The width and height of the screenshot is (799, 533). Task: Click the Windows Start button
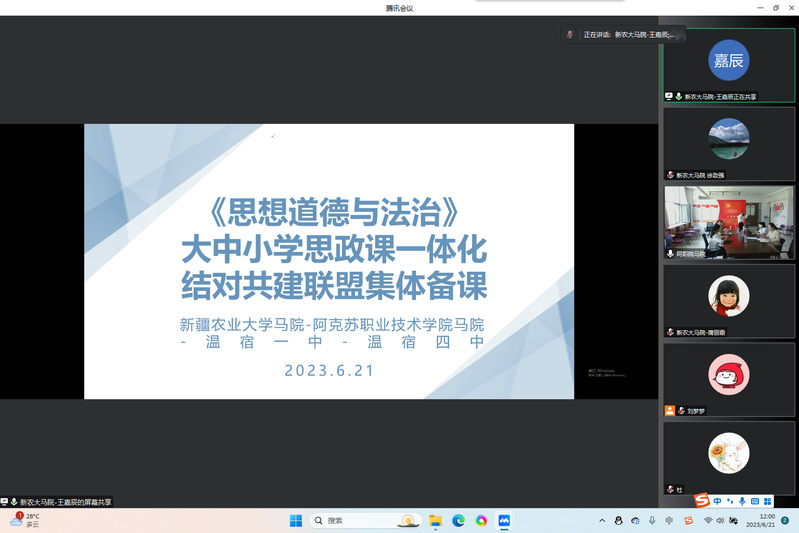point(296,521)
